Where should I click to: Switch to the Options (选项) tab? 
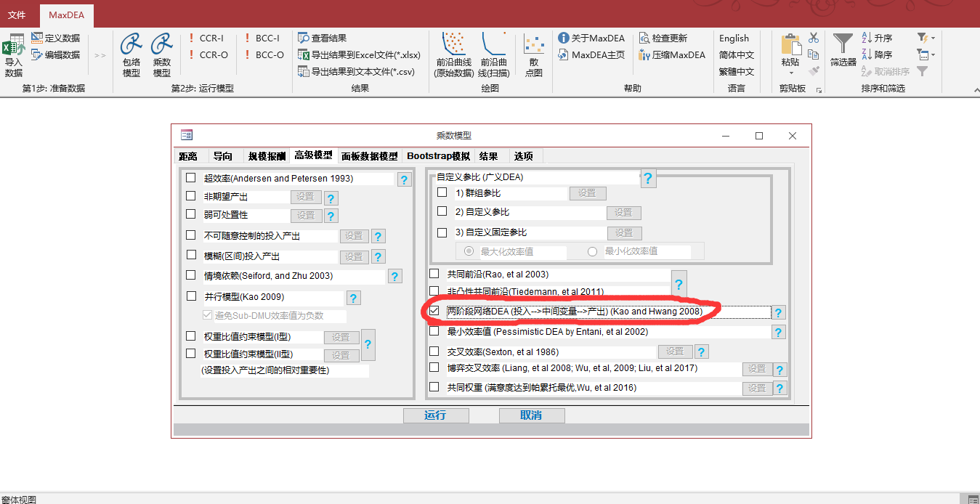pyautogui.click(x=524, y=156)
